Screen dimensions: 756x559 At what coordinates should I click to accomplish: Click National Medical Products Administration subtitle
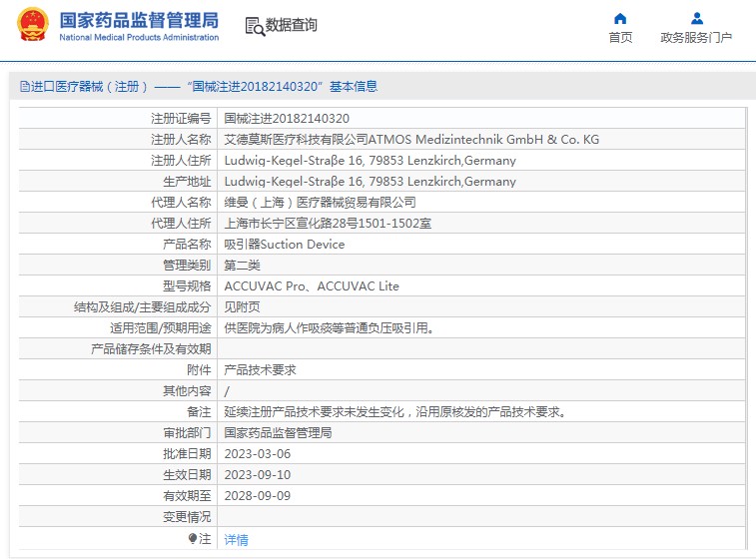[x=139, y=37]
